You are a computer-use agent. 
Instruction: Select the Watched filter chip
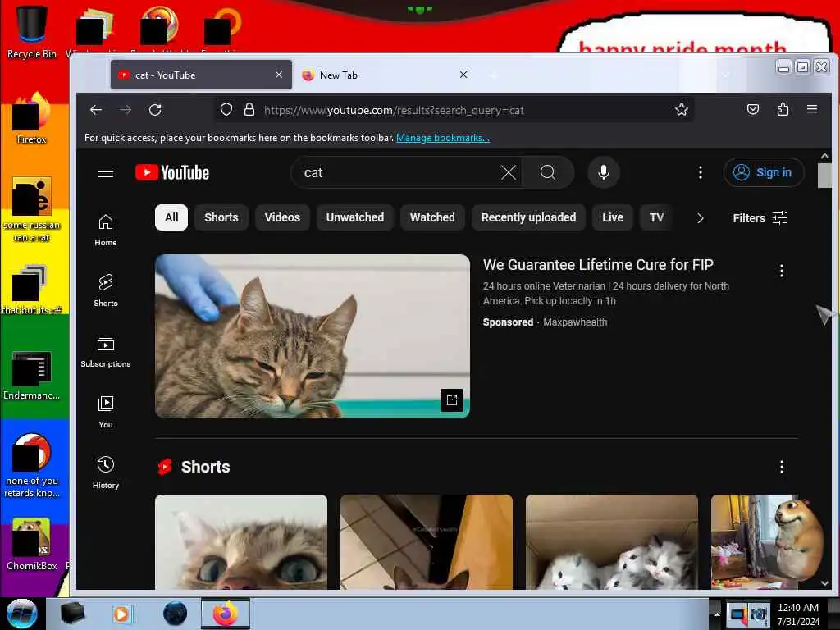pyautogui.click(x=432, y=217)
